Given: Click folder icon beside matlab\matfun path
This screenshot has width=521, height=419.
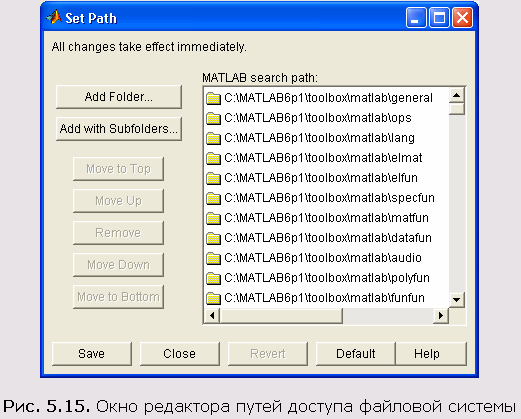Looking at the screenshot, I should (x=213, y=218).
